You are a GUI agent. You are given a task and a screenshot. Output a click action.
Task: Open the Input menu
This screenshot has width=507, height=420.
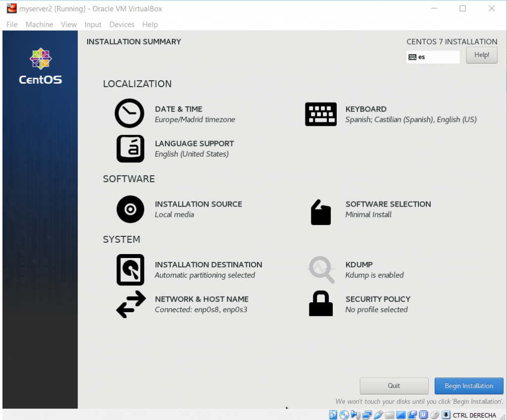click(93, 25)
